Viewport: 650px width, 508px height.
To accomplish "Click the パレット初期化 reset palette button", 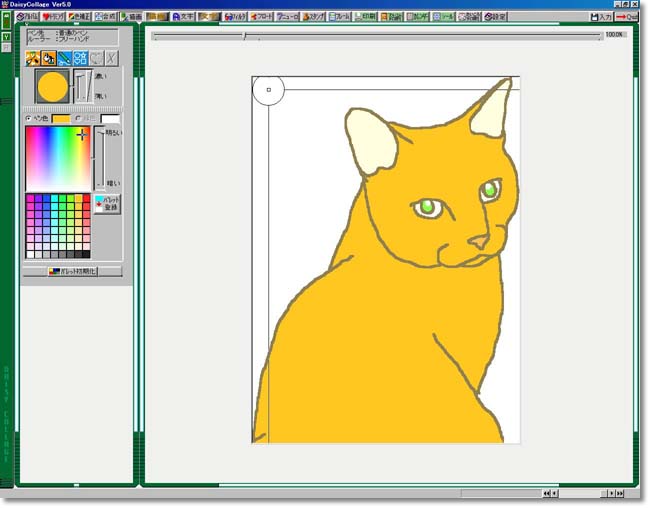I will (x=73, y=271).
